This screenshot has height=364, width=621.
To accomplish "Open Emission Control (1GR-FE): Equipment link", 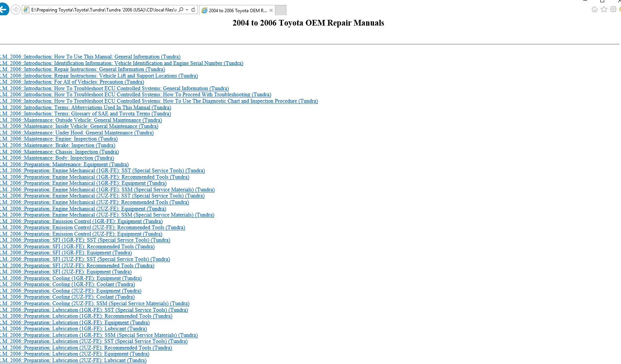I will tap(81, 222).
